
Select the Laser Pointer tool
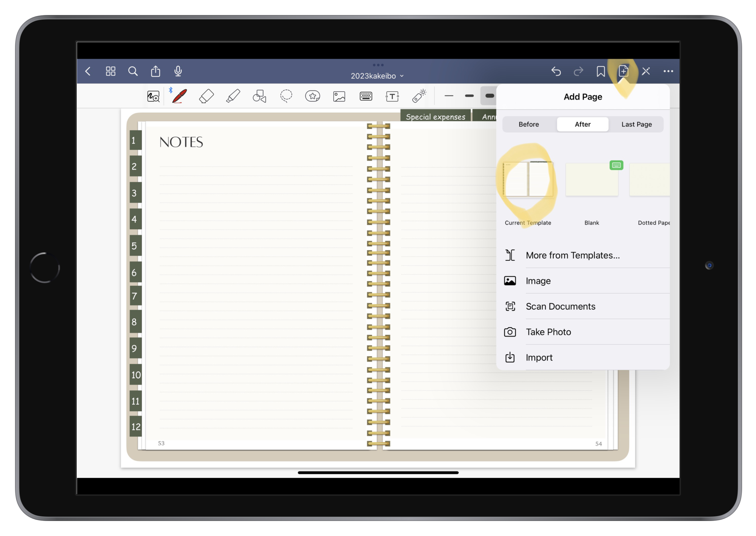419,96
